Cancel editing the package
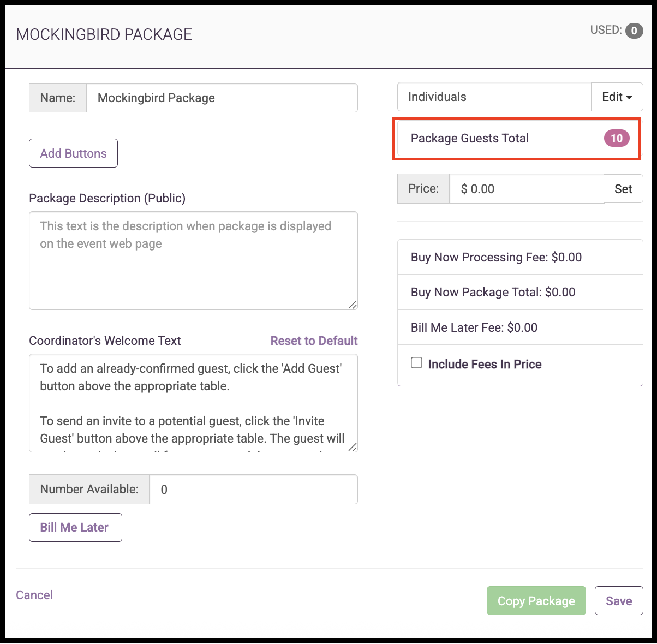 (x=34, y=595)
